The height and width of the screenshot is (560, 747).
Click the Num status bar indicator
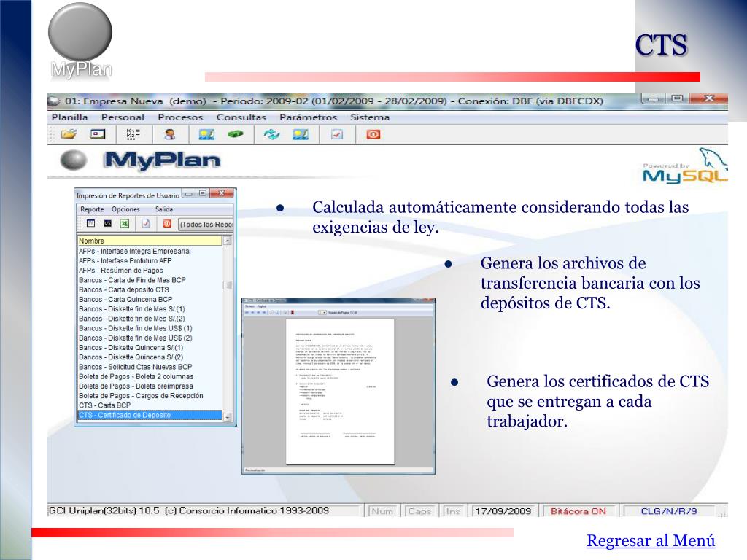coord(382,511)
